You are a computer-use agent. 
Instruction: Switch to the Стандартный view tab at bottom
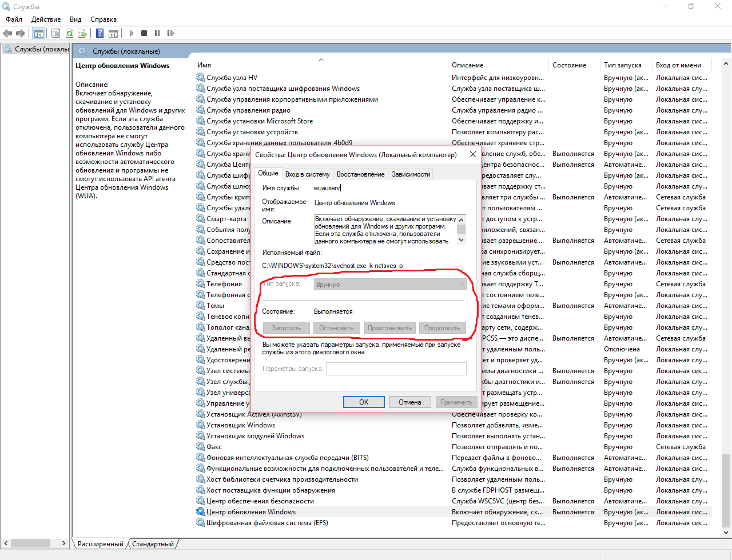153,544
